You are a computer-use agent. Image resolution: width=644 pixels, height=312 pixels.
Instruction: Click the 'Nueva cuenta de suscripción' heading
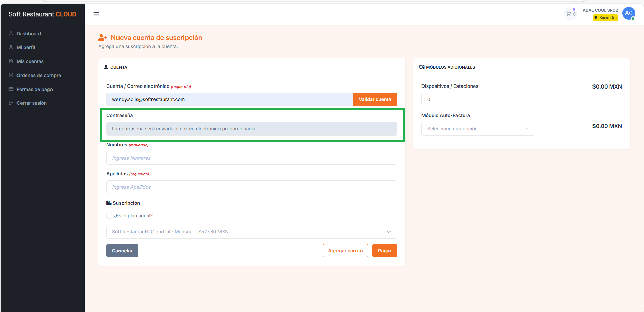coord(157,38)
